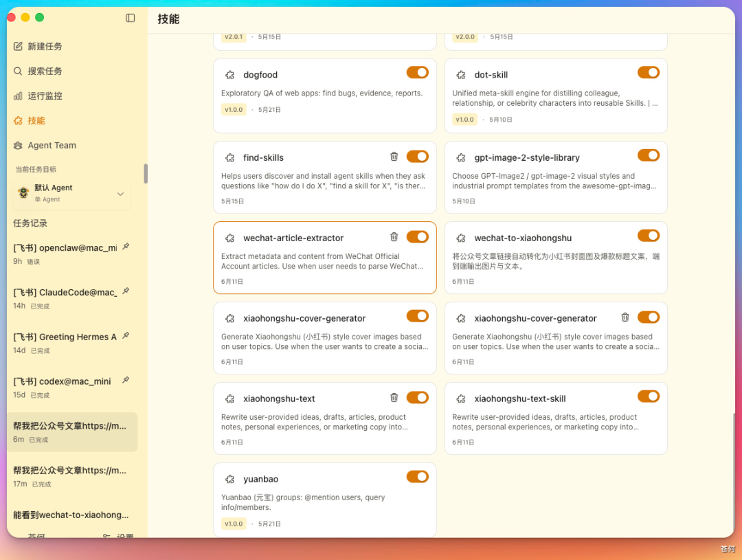
Task: Open task [飞书] openclaw@mac_mi
Action: click(72, 254)
